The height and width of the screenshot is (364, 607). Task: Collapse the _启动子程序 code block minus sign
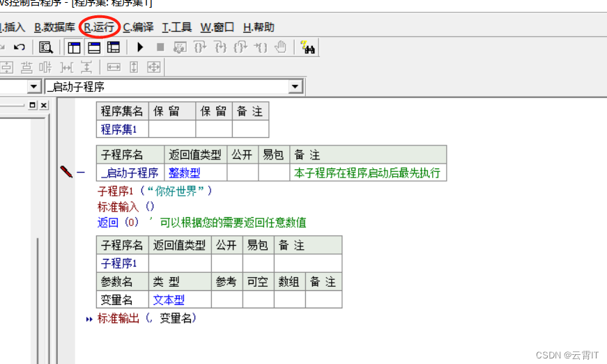[81, 173]
